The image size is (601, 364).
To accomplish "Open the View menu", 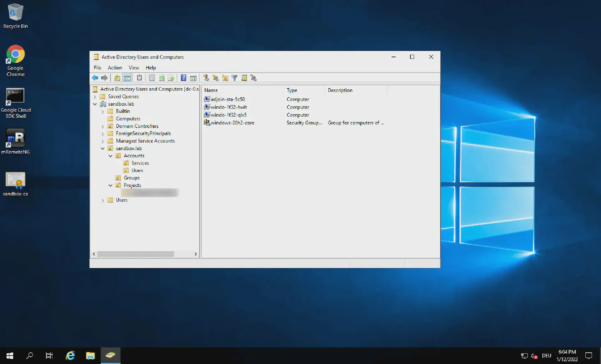I will 134,68.
